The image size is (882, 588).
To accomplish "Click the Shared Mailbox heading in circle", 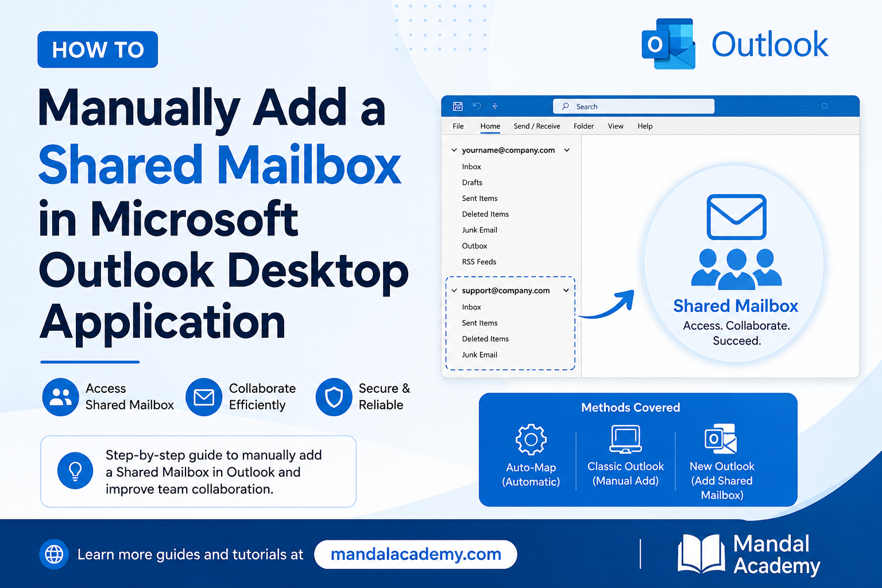I will coord(736,306).
